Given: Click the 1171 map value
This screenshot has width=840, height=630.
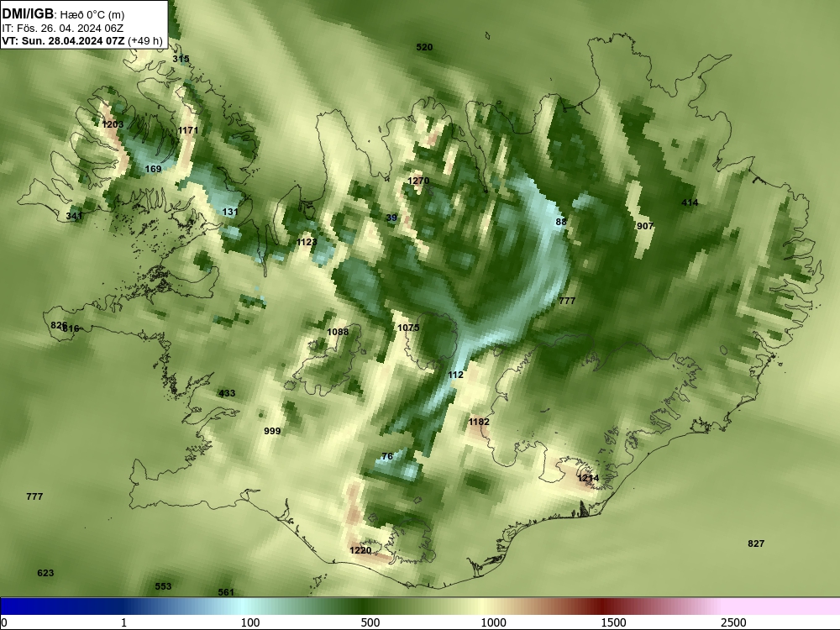Looking at the screenshot, I should pyautogui.click(x=188, y=130).
